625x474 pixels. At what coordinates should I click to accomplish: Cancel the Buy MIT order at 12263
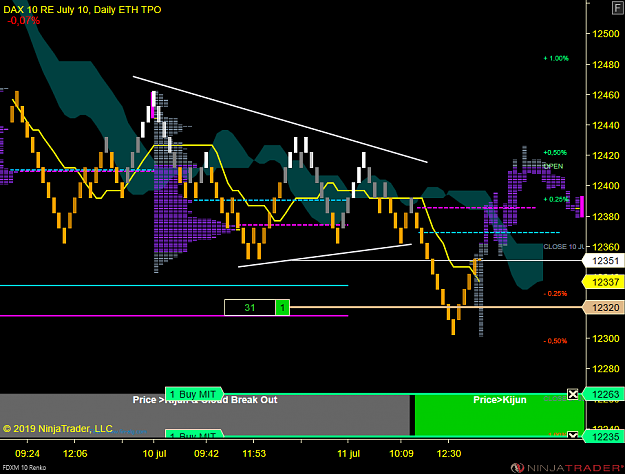pos(573,394)
